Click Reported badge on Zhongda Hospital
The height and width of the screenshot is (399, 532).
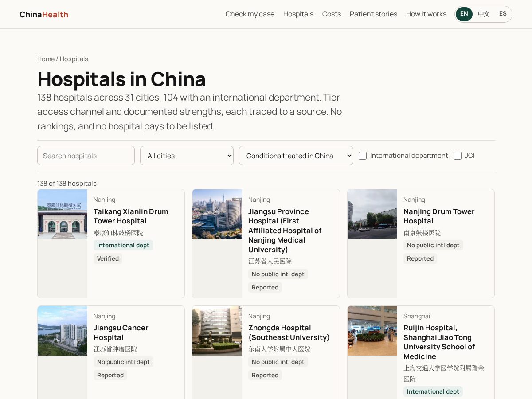[265, 375]
